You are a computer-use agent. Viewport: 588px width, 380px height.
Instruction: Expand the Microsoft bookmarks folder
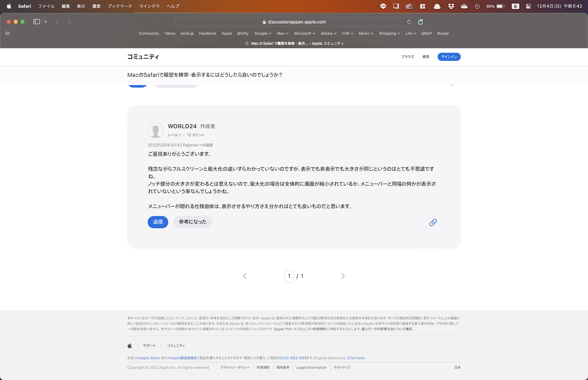click(x=305, y=33)
